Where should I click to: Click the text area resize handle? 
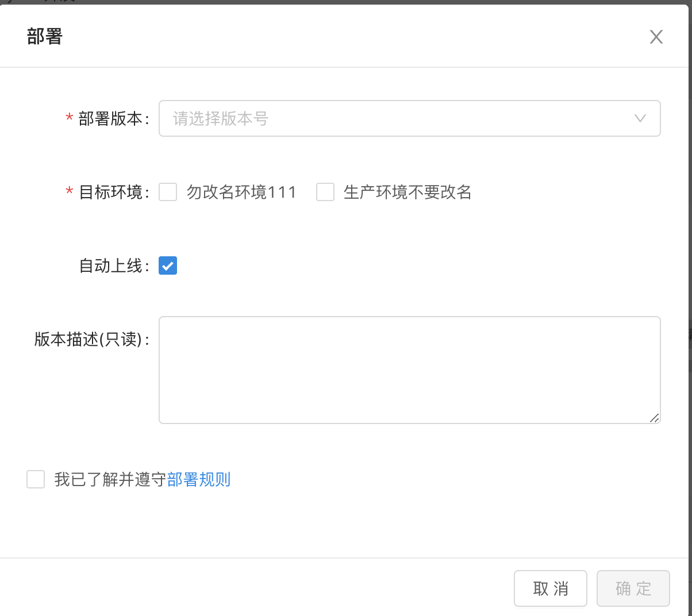coord(654,418)
